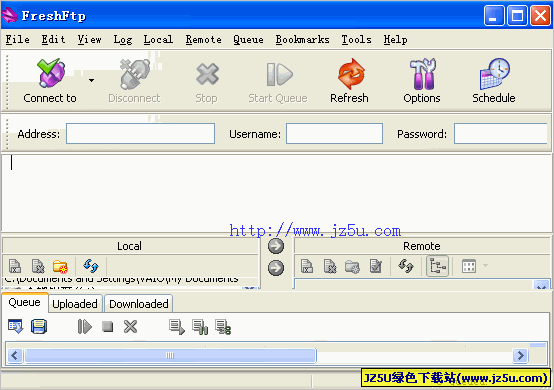The image size is (554, 390).
Task: Click the Remote panel file properties icon
Action: pos(376,266)
